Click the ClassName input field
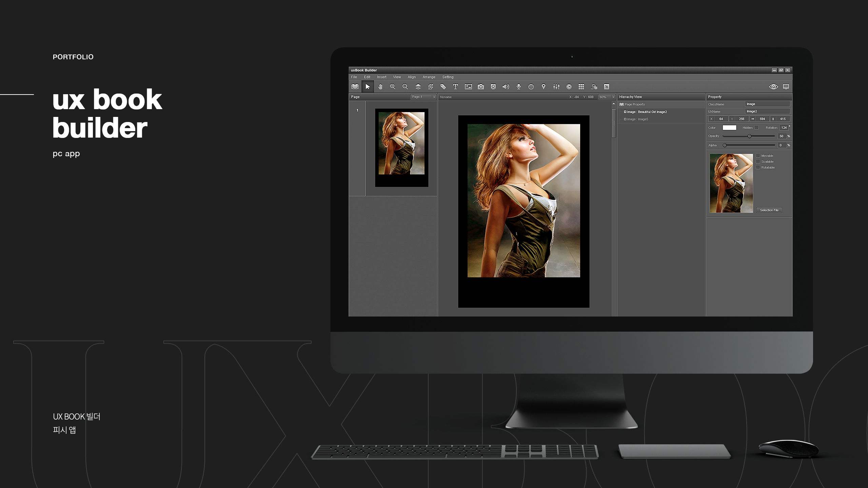 768,104
